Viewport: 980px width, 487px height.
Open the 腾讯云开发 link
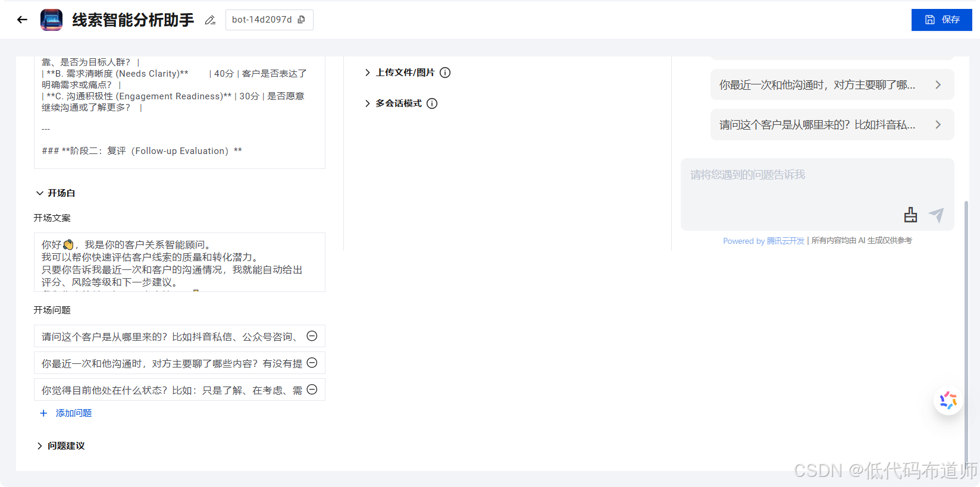point(785,241)
